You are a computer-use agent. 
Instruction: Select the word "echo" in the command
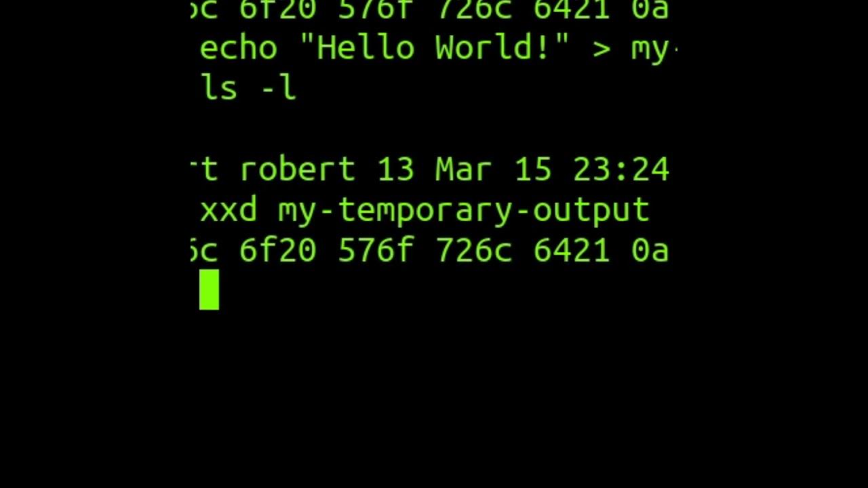(x=239, y=49)
